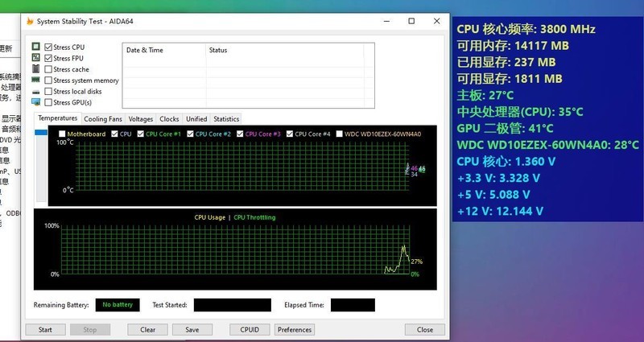
Task: Click the +12 V: 12.144 V readout
Action: pyautogui.click(x=500, y=212)
